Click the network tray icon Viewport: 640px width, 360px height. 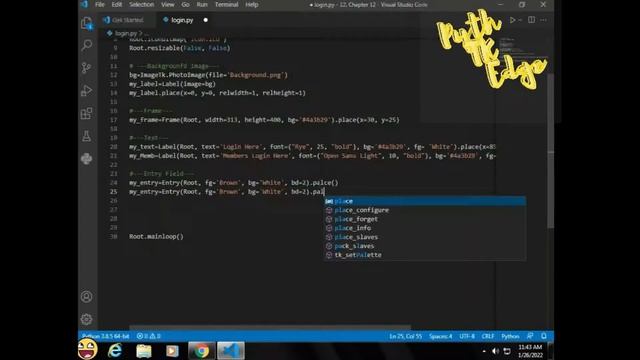(507, 351)
